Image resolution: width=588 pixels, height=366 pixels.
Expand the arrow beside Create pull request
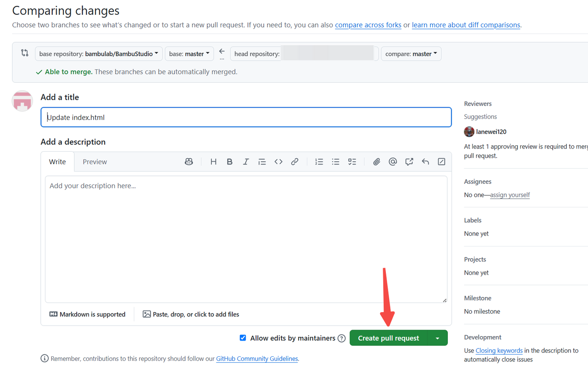click(437, 338)
